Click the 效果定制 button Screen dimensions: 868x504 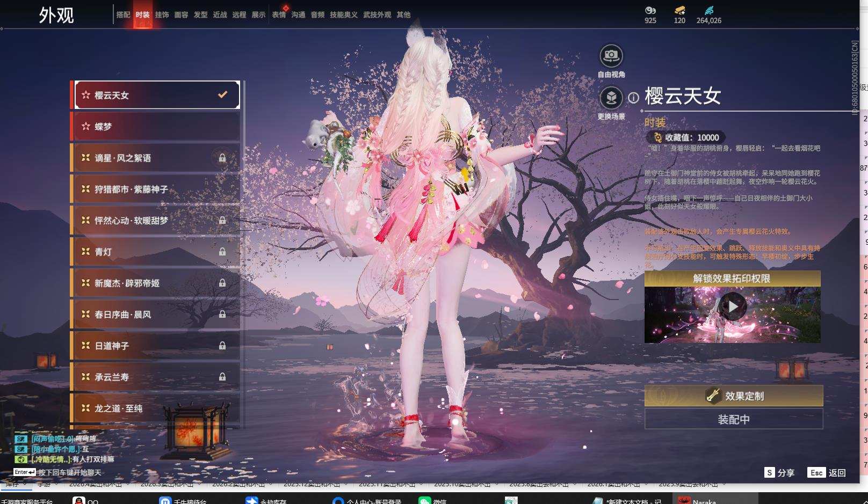[734, 396]
